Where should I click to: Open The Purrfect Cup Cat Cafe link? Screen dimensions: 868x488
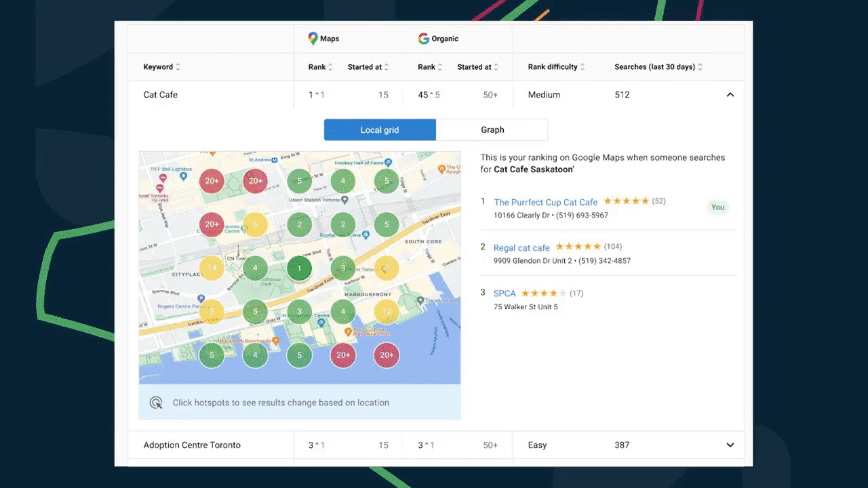[546, 202]
